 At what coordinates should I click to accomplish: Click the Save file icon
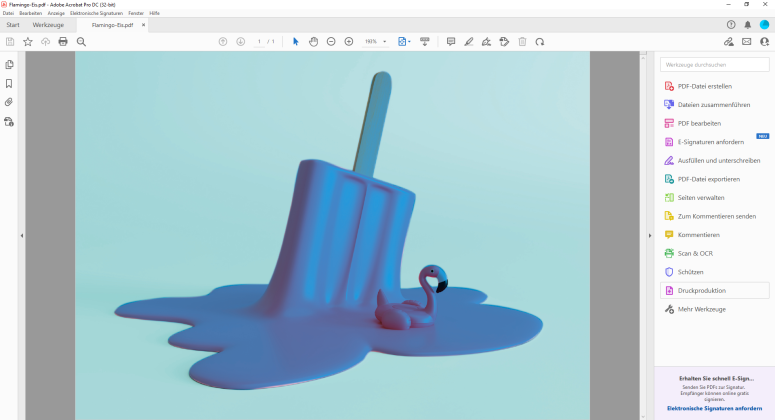coord(10,42)
